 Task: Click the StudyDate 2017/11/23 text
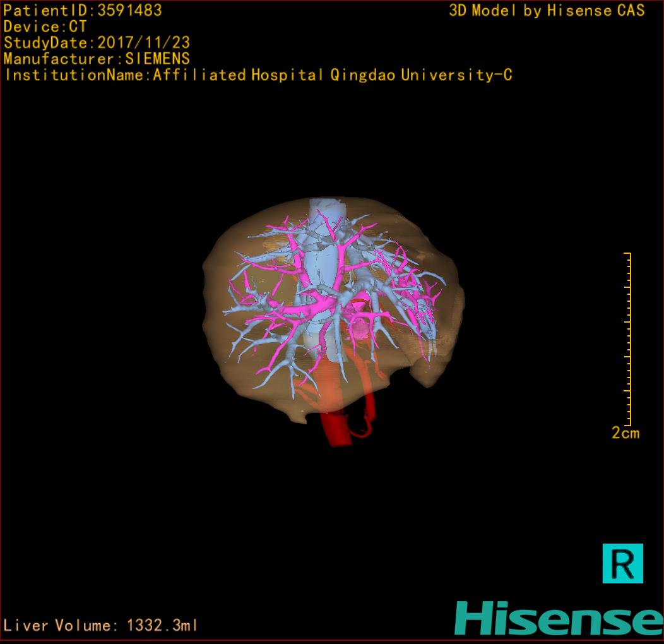pos(97,43)
